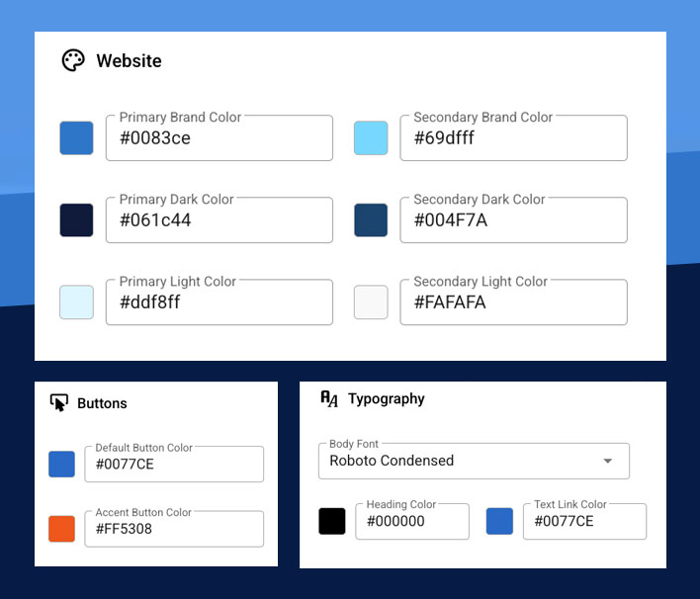Open the Primary Brand Color swatch
700x599 pixels.
tap(77, 138)
